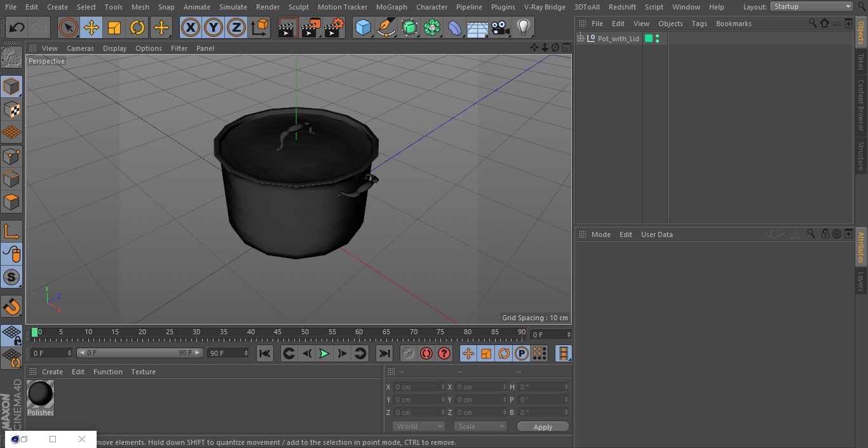Click the X position input field
Screen dimensions: 868x448
(x=419, y=387)
